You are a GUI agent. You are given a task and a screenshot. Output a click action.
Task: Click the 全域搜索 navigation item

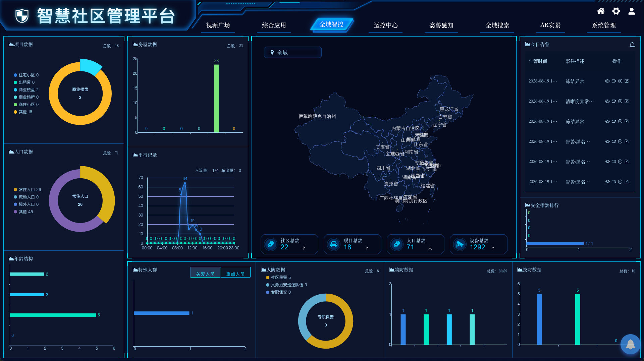497,25
